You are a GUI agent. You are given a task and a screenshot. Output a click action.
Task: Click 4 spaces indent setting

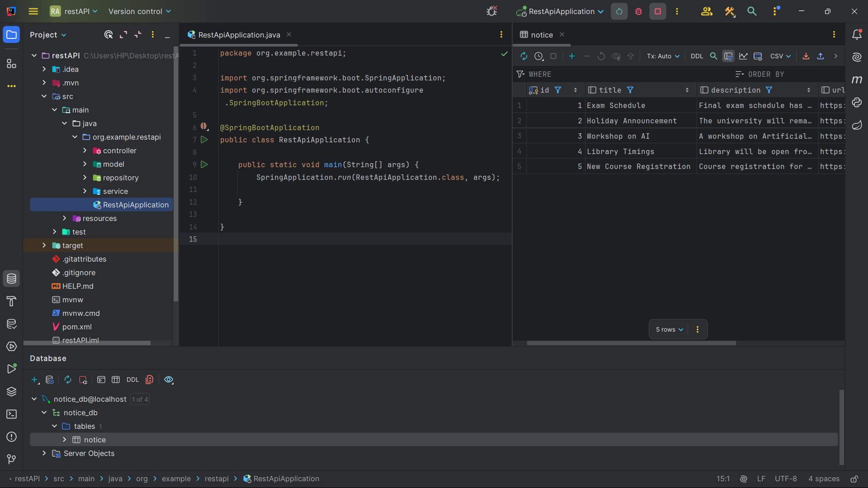point(824,479)
